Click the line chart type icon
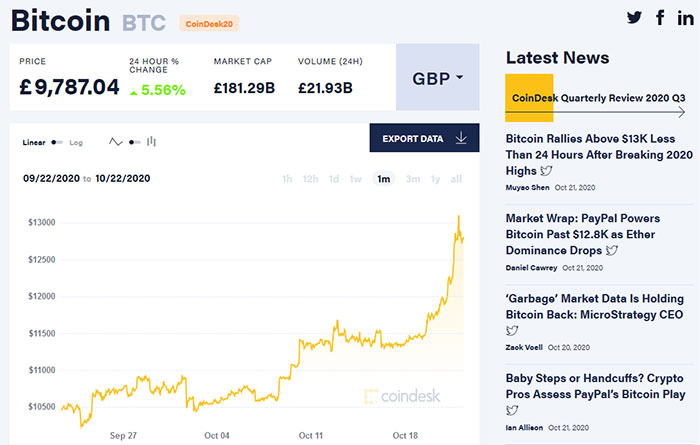Image resolution: width=700 pixels, height=445 pixels. coord(116,142)
